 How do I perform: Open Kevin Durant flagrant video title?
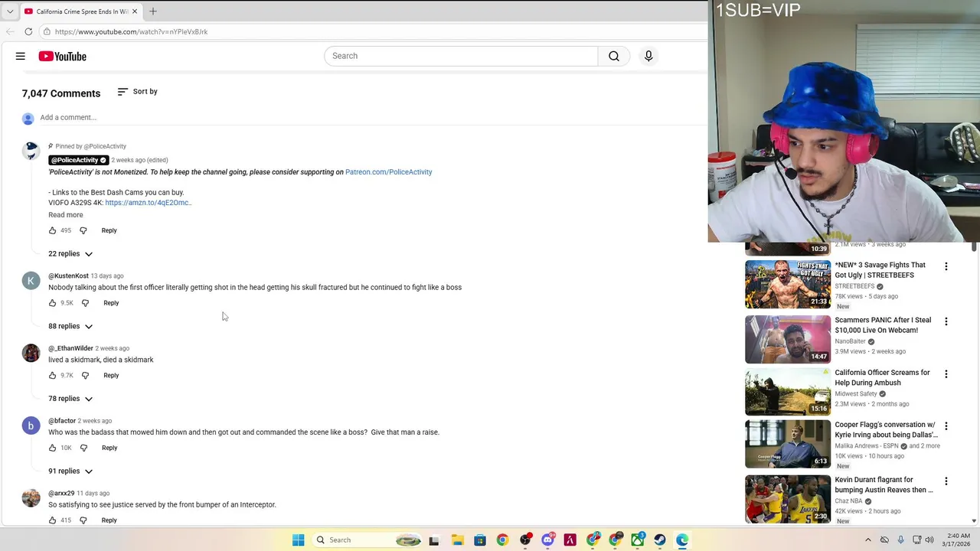(884, 485)
